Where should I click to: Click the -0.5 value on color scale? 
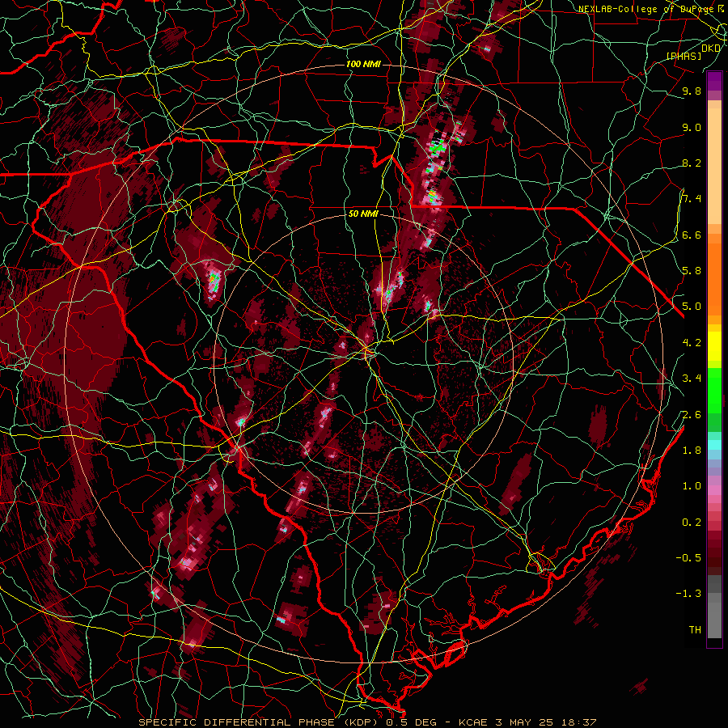pos(688,558)
